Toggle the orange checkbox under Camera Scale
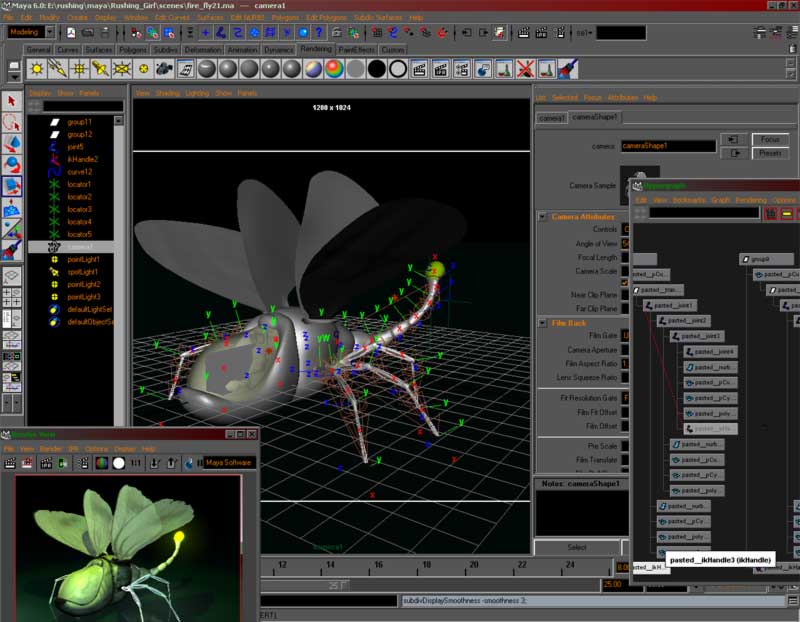The image size is (800, 622). coord(625,283)
